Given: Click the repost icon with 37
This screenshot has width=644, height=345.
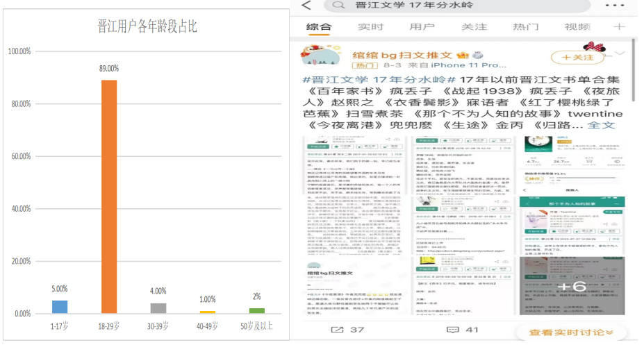Looking at the screenshot, I should [340, 330].
